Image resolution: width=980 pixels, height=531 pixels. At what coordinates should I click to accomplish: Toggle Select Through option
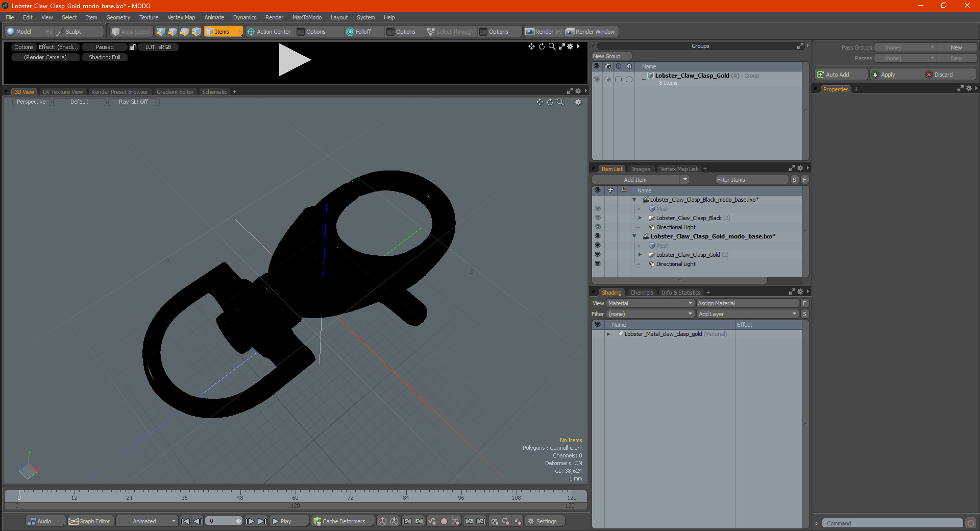[451, 32]
